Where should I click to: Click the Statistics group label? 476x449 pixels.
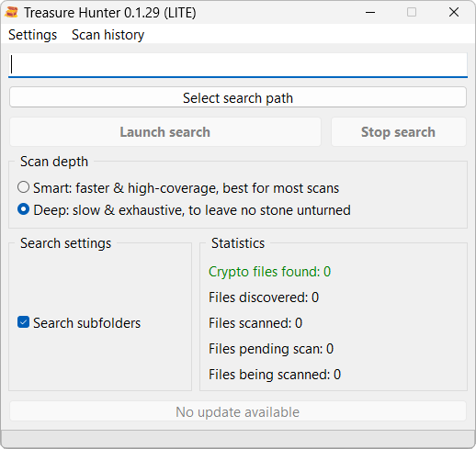coord(238,243)
